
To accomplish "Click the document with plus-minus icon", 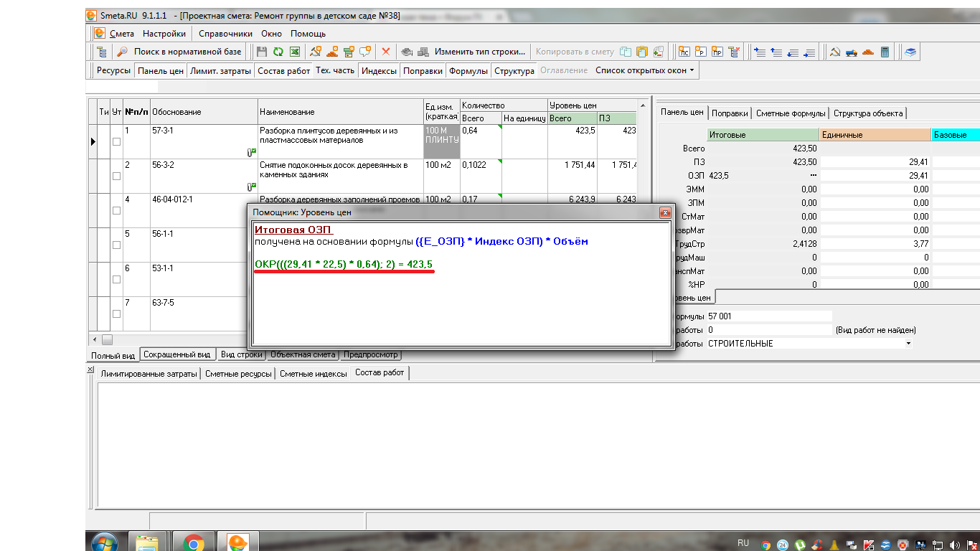I will coord(659,52).
